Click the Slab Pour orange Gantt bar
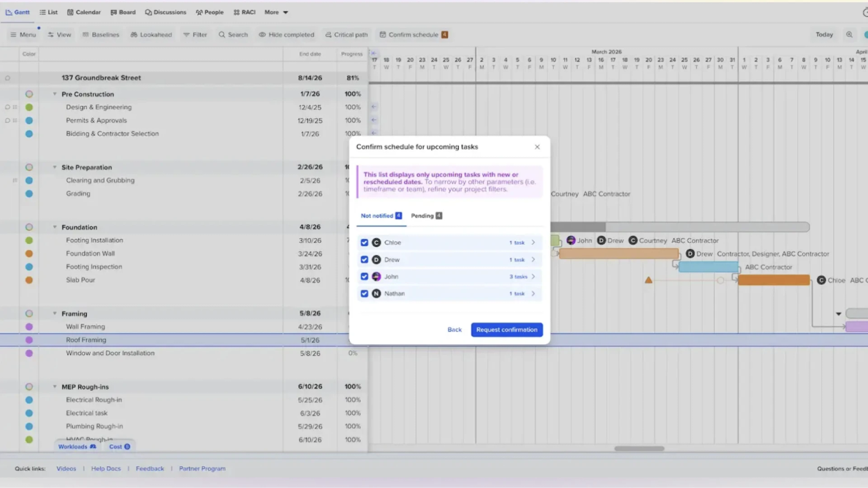This screenshot has width=868, height=488. (774, 280)
